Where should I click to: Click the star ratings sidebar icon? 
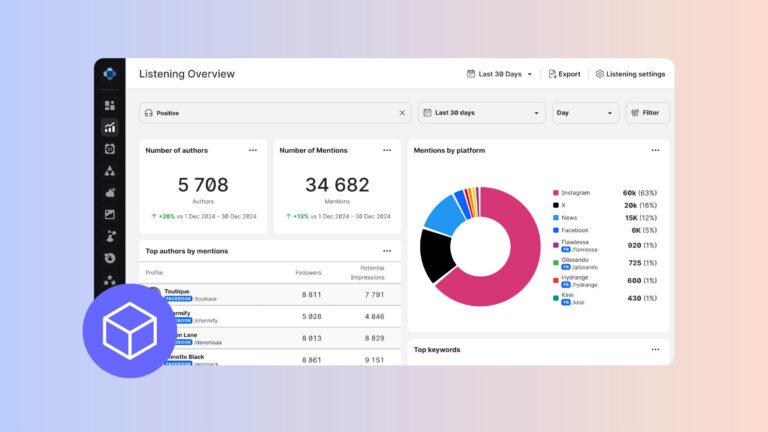click(110, 280)
